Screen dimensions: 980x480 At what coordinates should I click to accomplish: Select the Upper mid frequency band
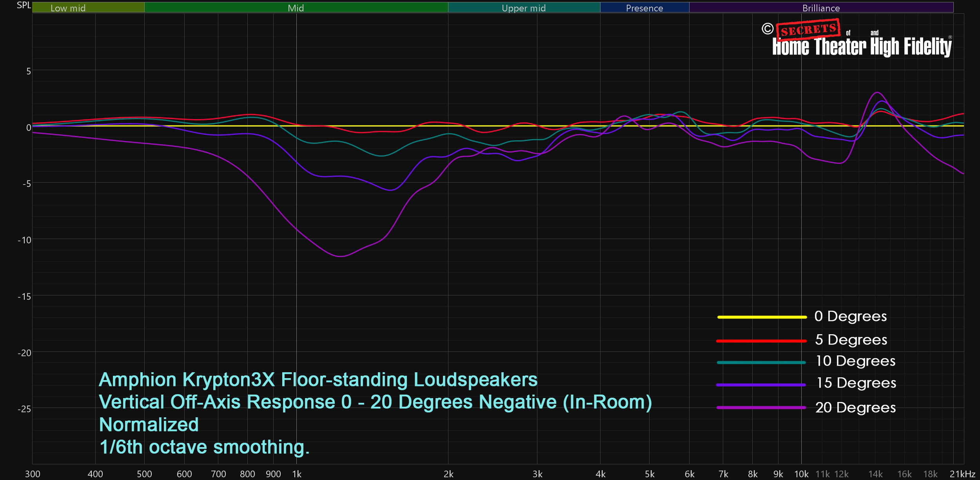pyautogui.click(x=524, y=7)
